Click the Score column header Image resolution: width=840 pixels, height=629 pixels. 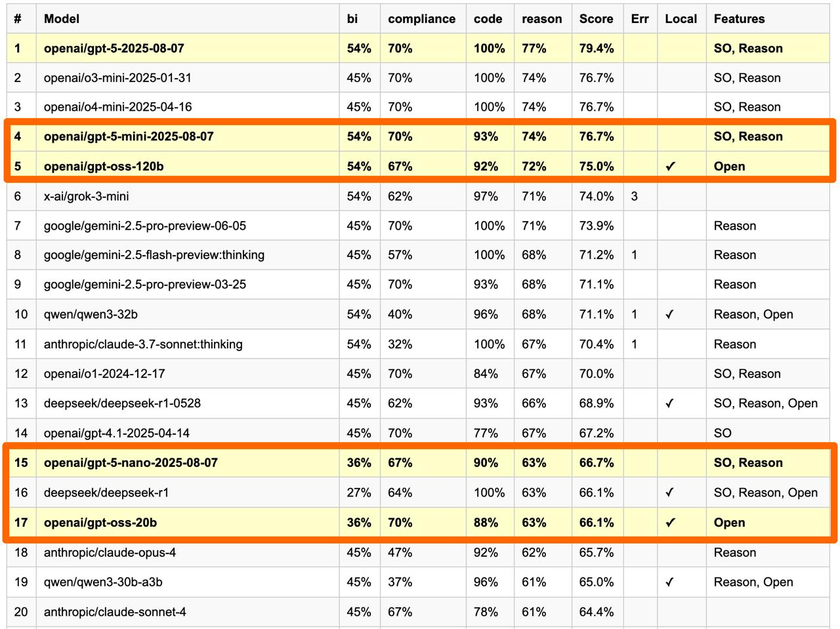(x=596, y=19)
